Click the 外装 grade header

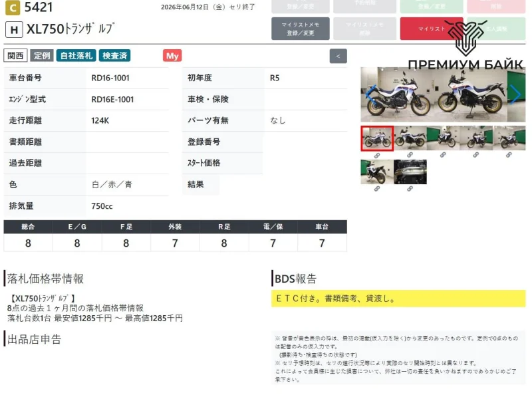pyautogui.click(x=175, y=227)
